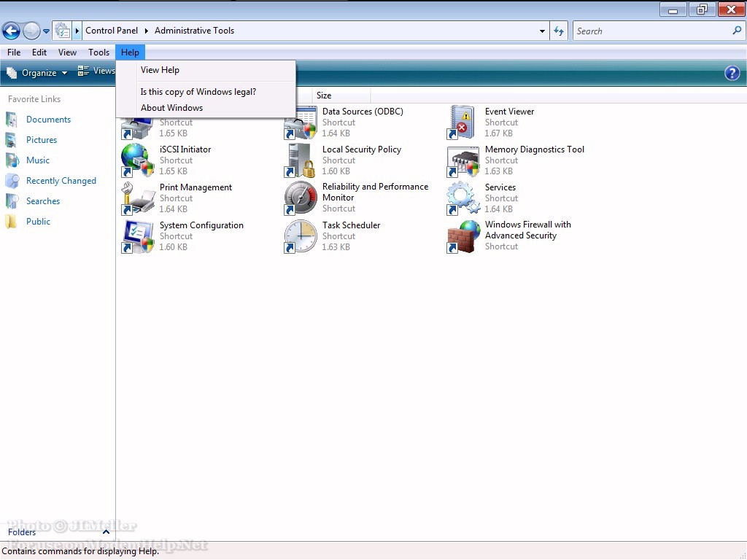Image resolution: width=747 pixels, height=560 pixels.
Task: Click the Task Scheduler name label
Action: (351, 225)
